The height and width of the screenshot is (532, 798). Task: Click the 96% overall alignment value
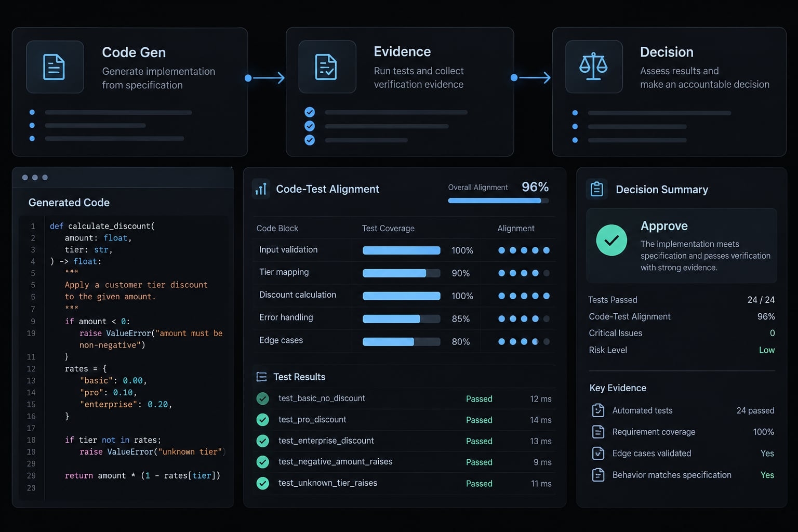(x=535, y=187)
